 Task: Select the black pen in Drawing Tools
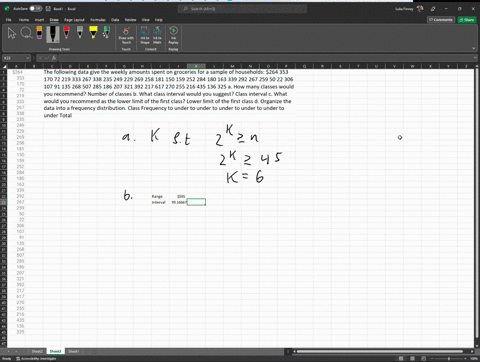[53, 34]
